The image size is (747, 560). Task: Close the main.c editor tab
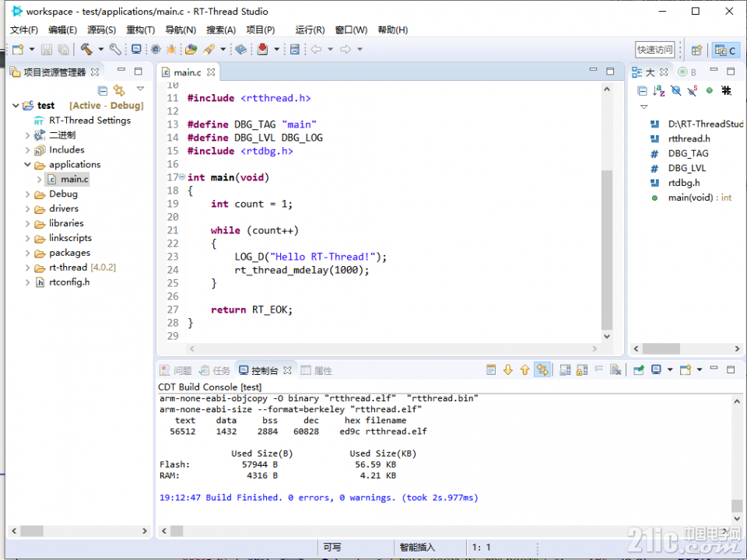pos(211,72)
